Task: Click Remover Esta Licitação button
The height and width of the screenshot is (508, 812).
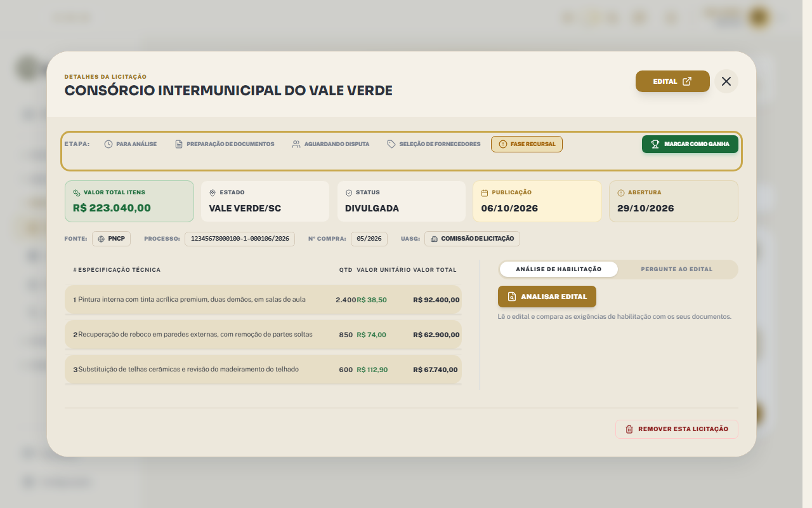Action: pyautogui.click(x=677, y=429)
